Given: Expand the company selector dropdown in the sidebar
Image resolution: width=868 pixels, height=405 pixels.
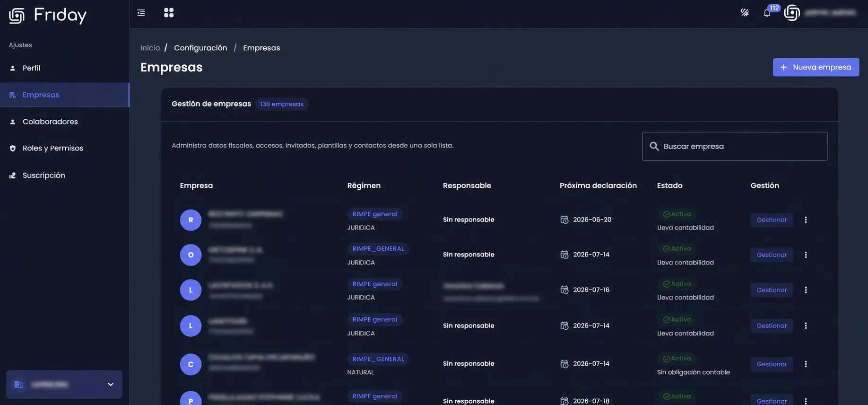Looking at the screenshot, I should point(64,385).
